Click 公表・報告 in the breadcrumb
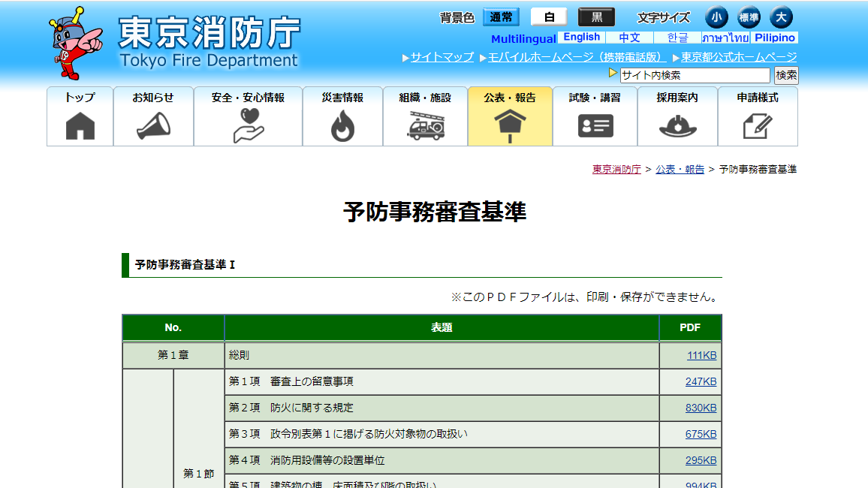The width and height of the screenshot is (868, 488). click(x=680, y=170)
